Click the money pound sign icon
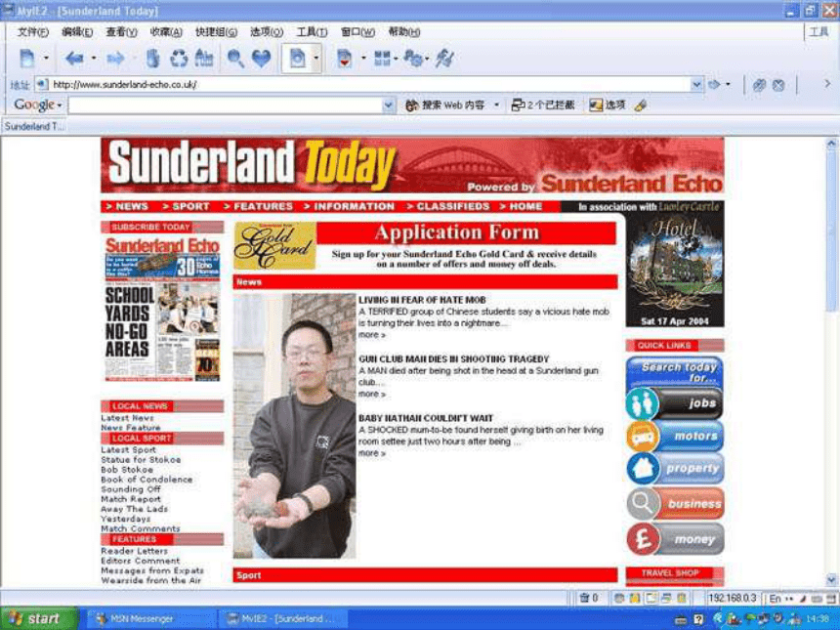Image resolution: width=840 pixels, height=630 pixels. 643,538
